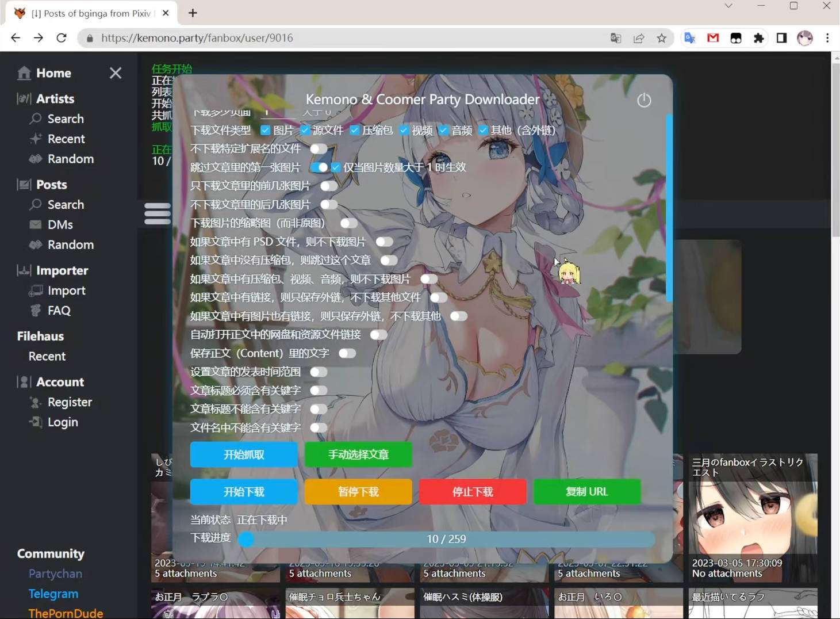Uncheck the 视频 file type checkbox

tap(404, 130)
